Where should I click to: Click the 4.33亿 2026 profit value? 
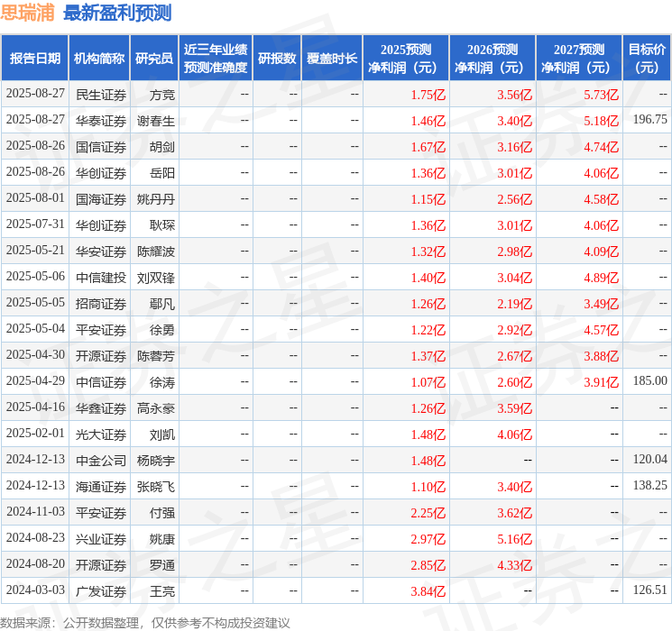point(515,565)
